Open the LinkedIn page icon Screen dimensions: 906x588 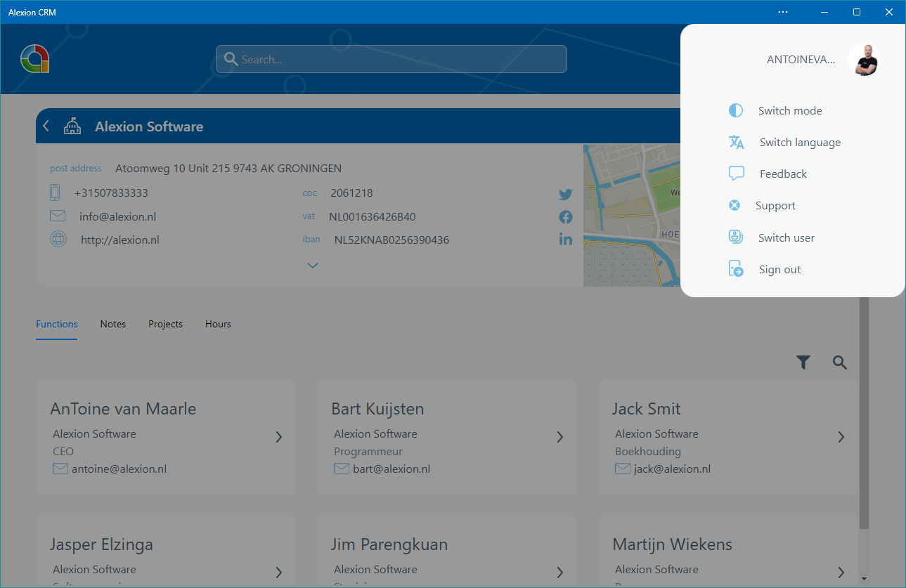pyautogui.click(x=566, y=240)
